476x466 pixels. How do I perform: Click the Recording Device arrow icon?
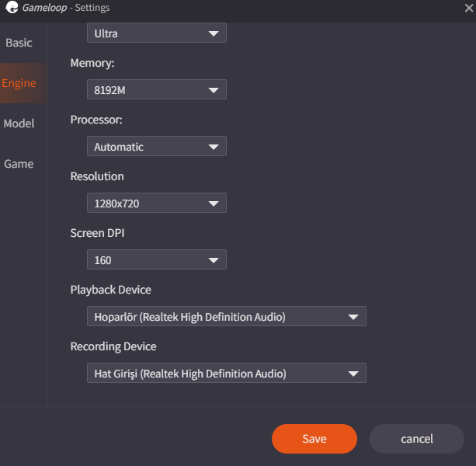(353, 374)
